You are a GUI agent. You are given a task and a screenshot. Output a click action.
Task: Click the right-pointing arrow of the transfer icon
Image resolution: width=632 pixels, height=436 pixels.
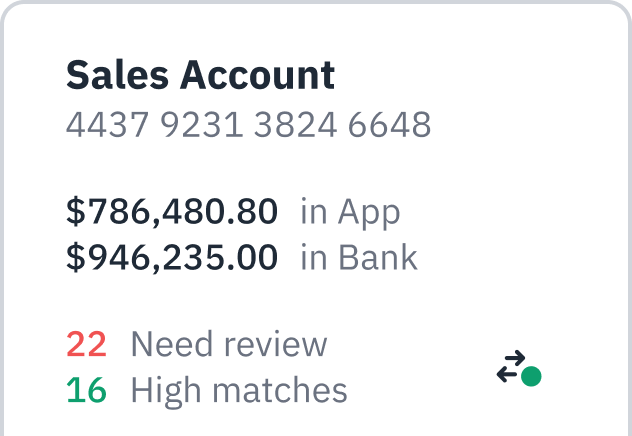513,358
